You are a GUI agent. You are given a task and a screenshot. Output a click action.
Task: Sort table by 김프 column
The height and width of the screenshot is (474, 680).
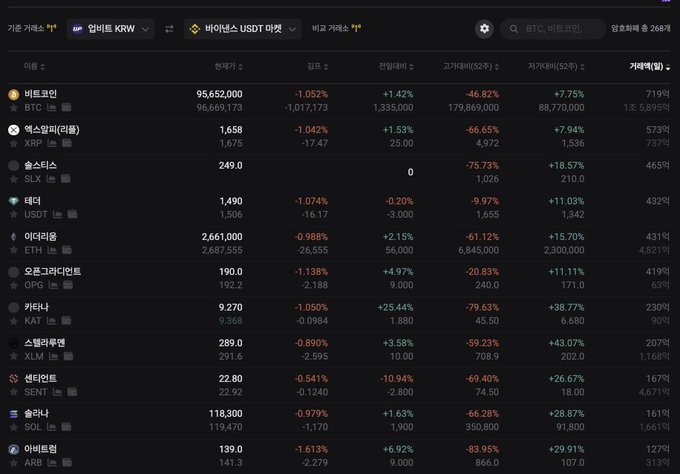pos(317,66)
